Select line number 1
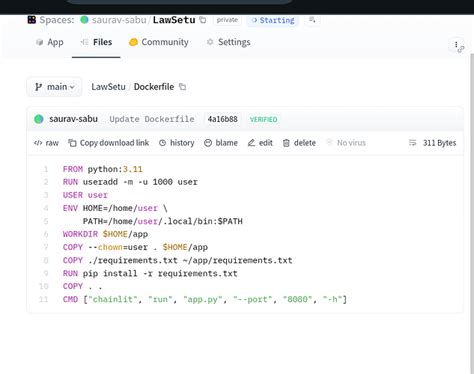 pyautogui.click(x=46, y=169)
